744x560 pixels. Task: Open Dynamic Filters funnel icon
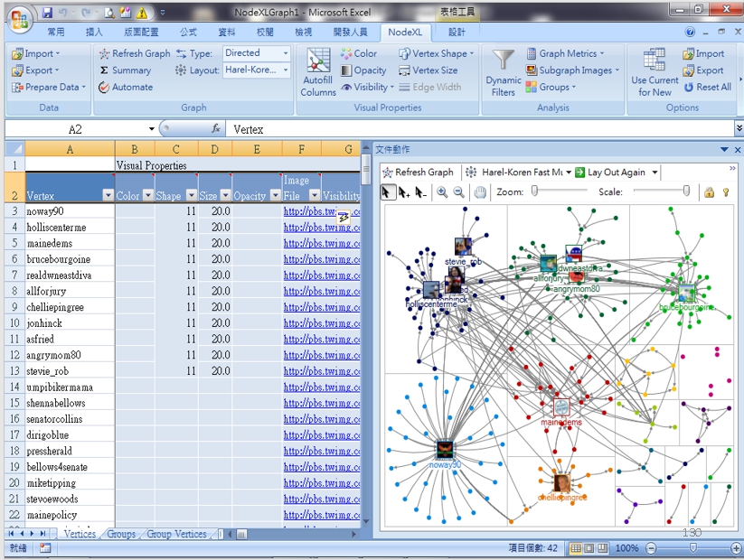pyautogui.click(x=503, y=61)
